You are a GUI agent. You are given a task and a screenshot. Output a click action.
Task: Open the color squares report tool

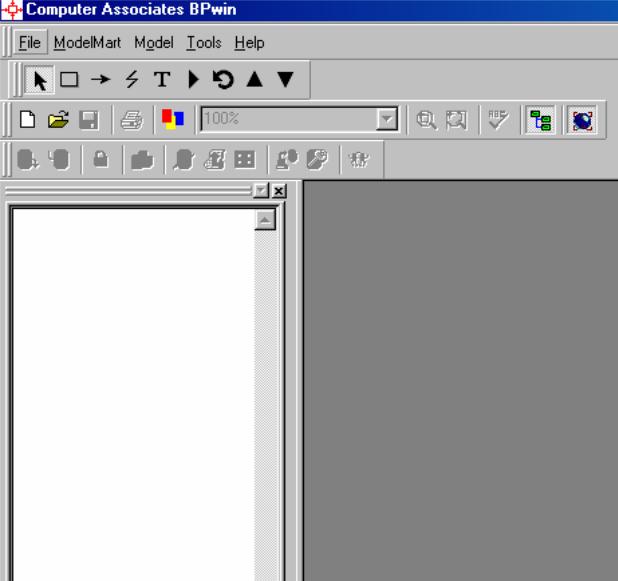tap(173, 119)
